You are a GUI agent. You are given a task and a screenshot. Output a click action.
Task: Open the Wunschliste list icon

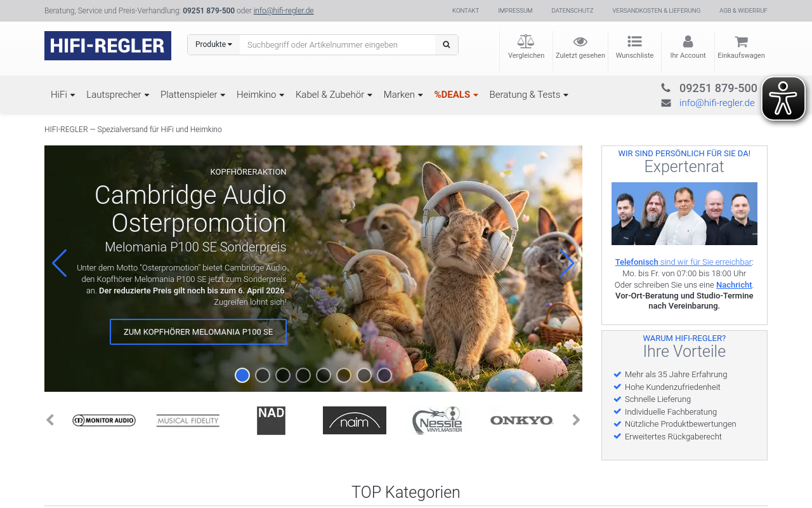(x=634, y=41)
